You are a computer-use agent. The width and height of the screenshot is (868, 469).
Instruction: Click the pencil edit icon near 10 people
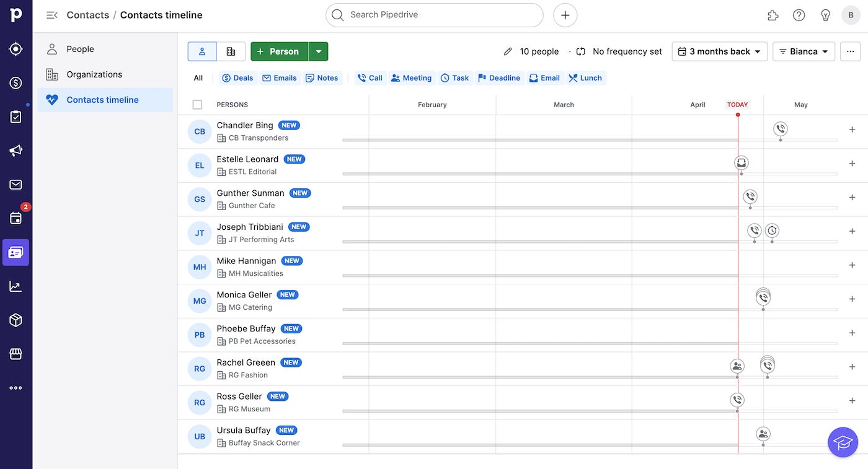pyautogui.click(x=508, y=51)
